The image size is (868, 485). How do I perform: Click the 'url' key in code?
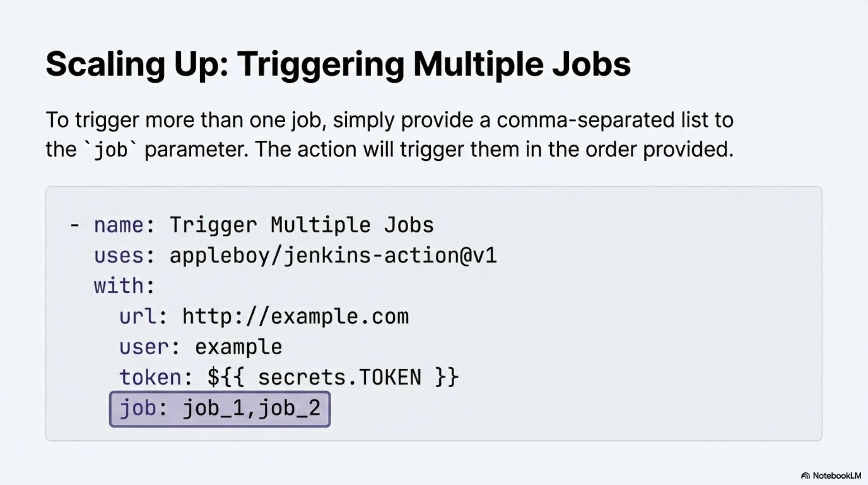click(138, 316)
